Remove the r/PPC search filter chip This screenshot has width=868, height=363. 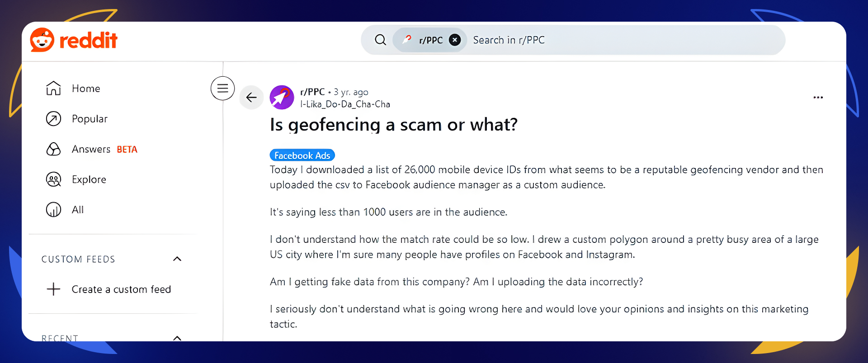click(455, 40)
